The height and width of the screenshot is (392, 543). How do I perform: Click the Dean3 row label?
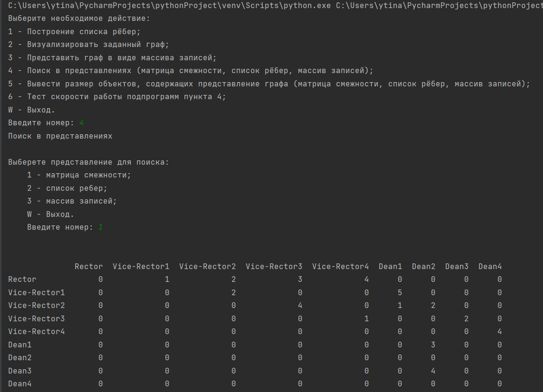(20, 371)
